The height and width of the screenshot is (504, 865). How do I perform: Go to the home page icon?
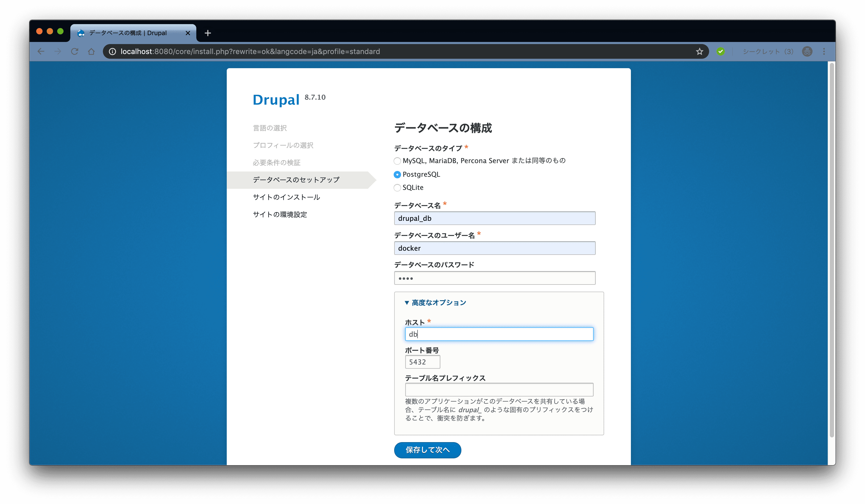tap(91, 51)
